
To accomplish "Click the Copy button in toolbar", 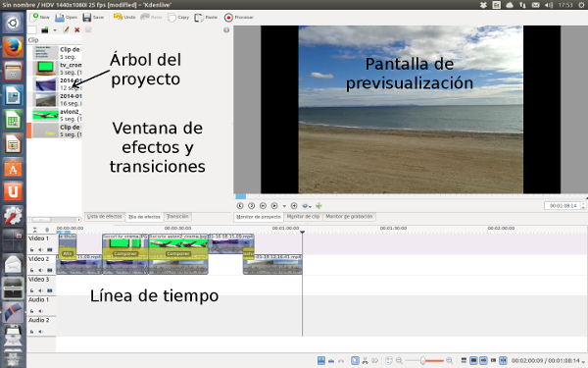I will pos(178,18).
